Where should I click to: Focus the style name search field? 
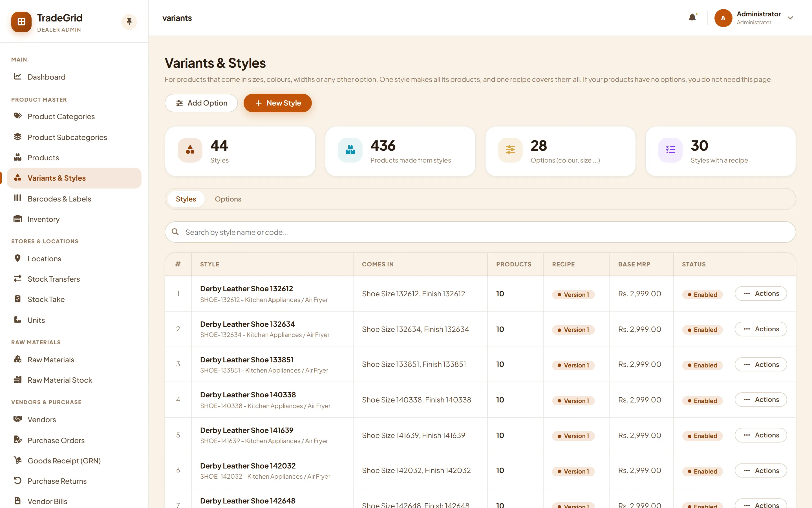tap(480, 232)
